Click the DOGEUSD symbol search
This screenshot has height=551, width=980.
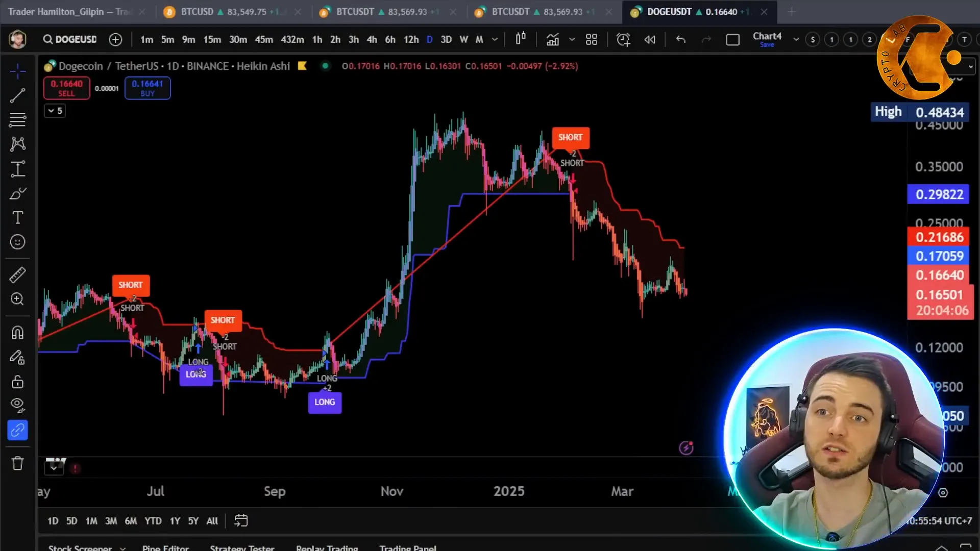tap(70, 39)
